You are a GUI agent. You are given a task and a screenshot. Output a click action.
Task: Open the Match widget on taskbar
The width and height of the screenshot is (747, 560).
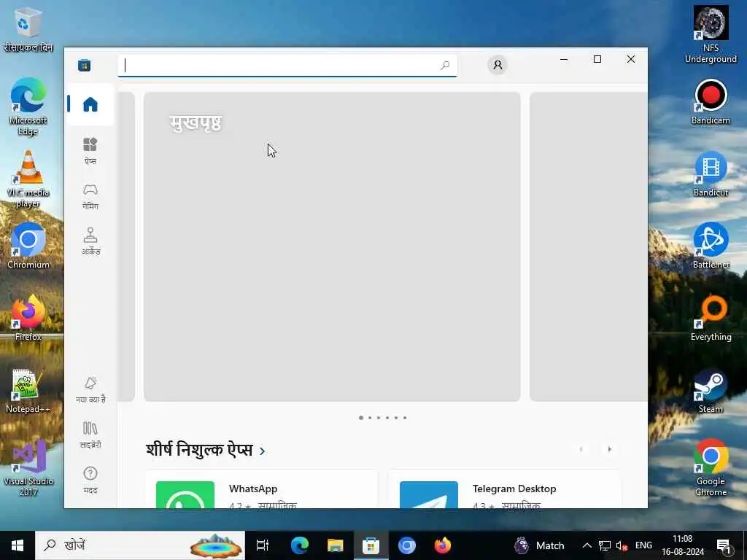(539, 545)
